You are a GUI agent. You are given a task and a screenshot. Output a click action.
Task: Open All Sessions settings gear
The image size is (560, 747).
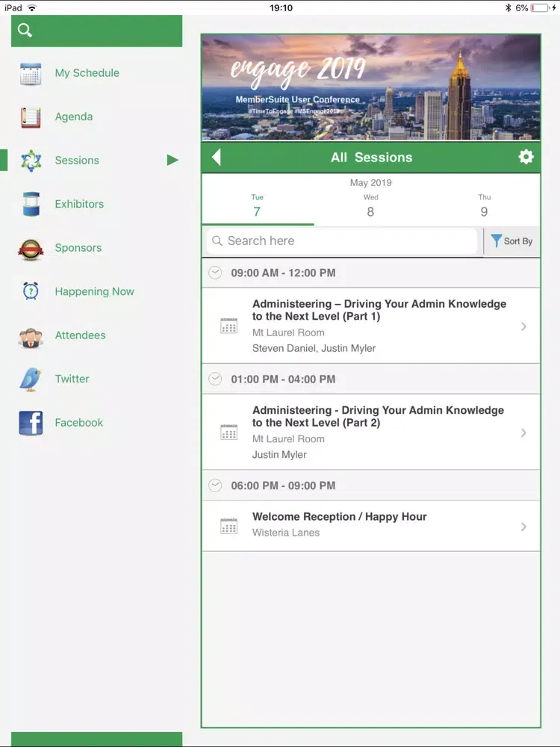[526, 157]
